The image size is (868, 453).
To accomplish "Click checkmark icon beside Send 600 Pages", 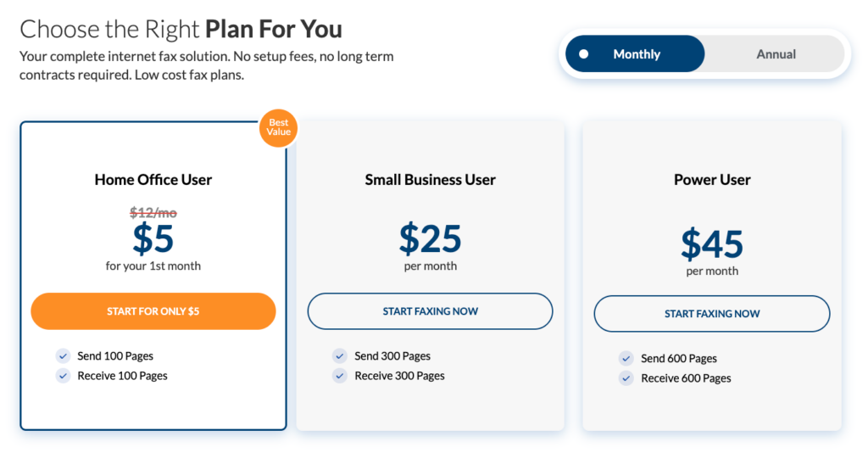I will coord(626,359).
